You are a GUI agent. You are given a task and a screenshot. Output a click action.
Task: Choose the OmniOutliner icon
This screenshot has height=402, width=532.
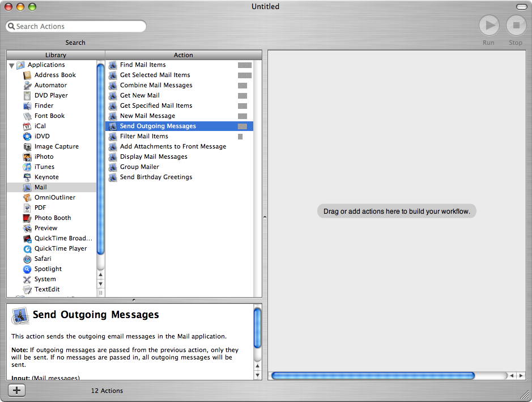[x=27, y=197]
